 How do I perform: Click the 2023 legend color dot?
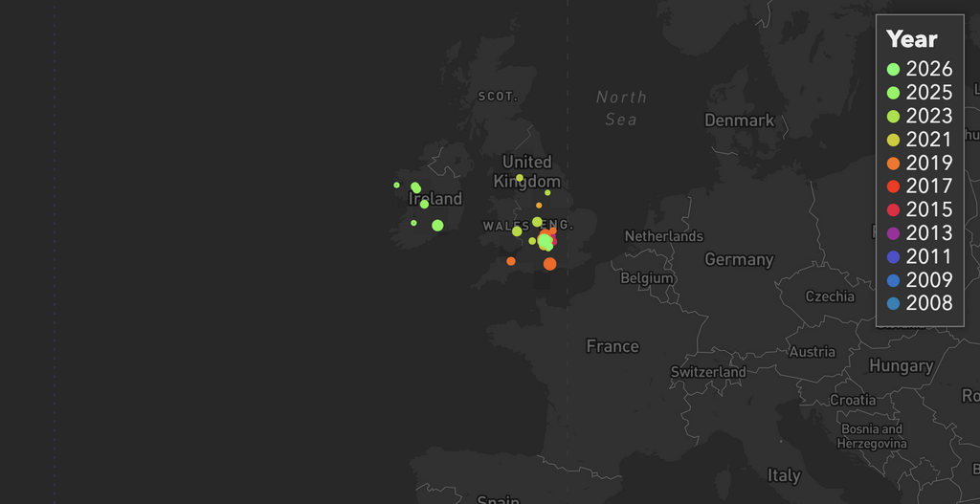tap(893, 116)
